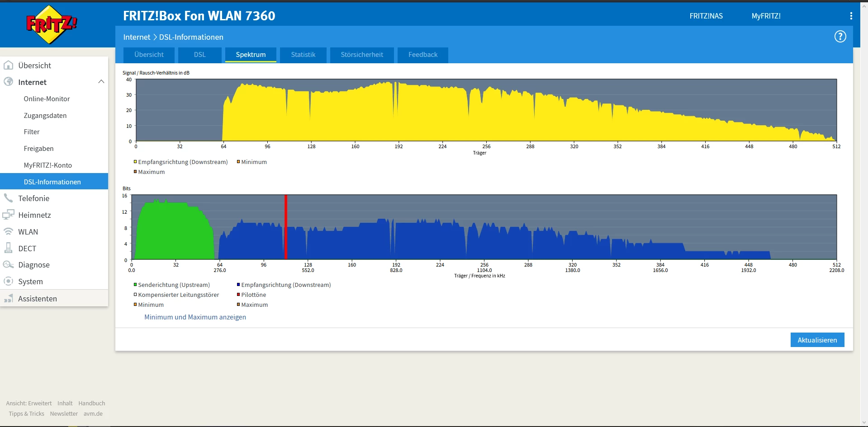Click the Telefonie phone icon
The image size is (868, 427).
(x=8, y=198)
